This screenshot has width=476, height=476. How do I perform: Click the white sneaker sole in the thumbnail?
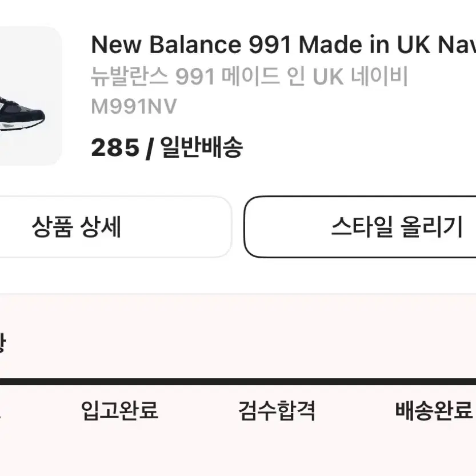(21, 125)
